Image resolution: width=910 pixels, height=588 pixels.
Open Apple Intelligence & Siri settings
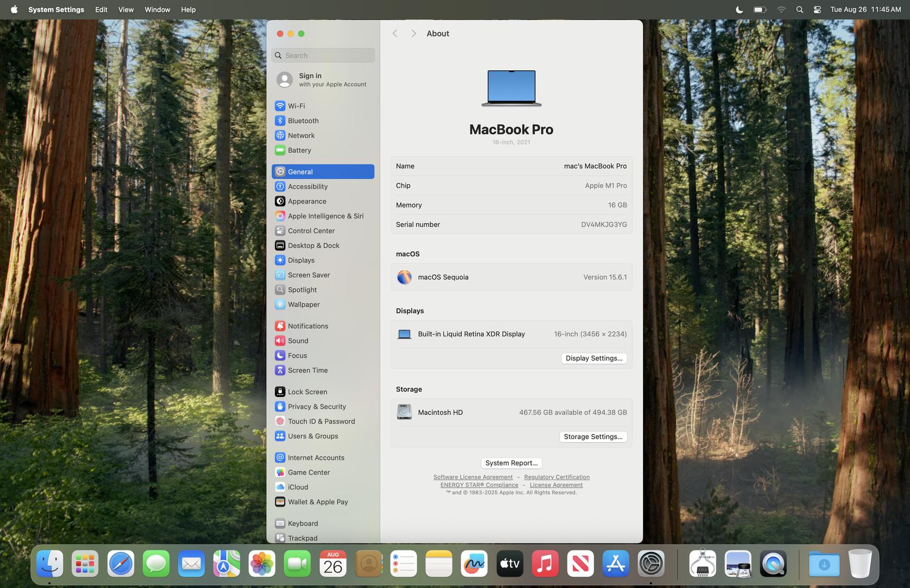(x=323, y=216)
